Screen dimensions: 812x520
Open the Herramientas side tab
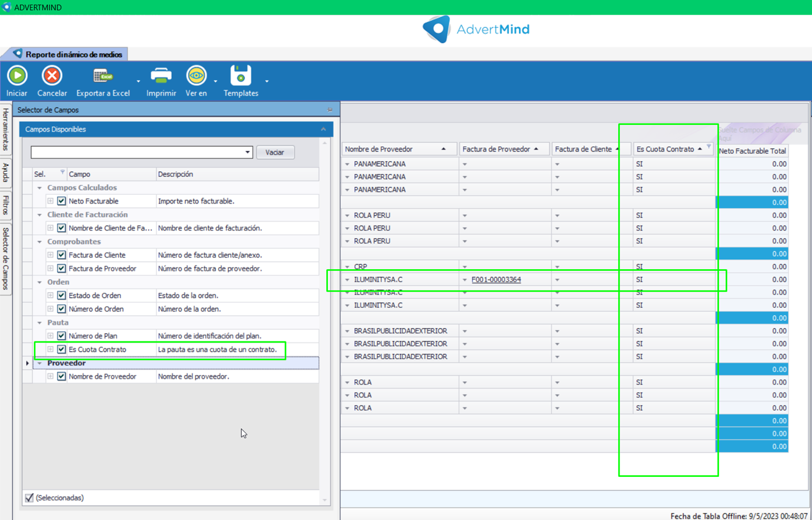pyautogui.click(x=6, y=129)
